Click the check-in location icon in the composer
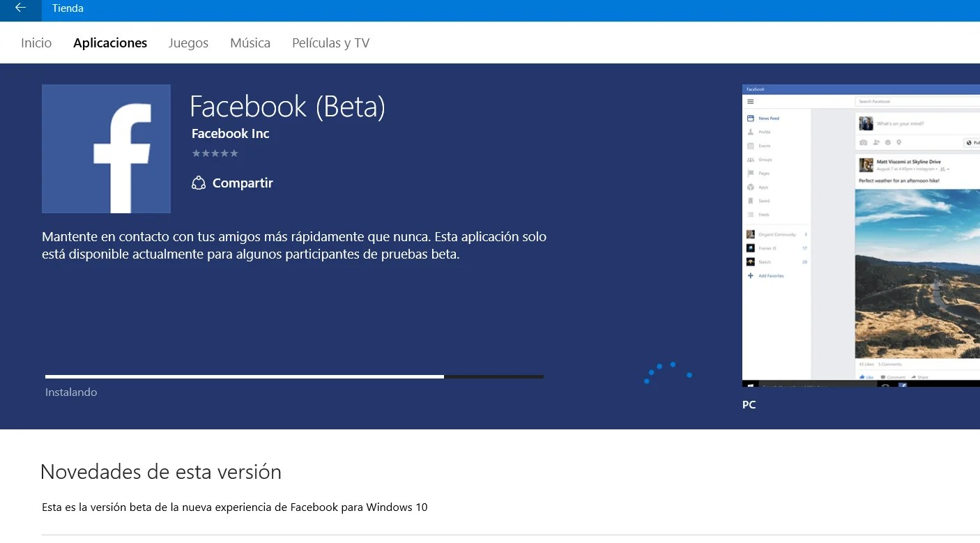The width and height of the screenshot is (980, 543). click(x=899, y=142)
